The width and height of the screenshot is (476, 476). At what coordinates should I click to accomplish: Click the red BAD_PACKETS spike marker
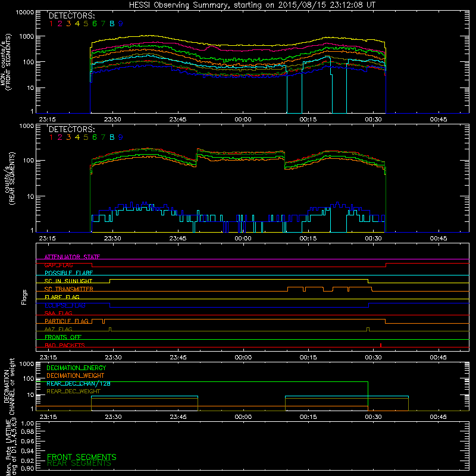(381, 345)
